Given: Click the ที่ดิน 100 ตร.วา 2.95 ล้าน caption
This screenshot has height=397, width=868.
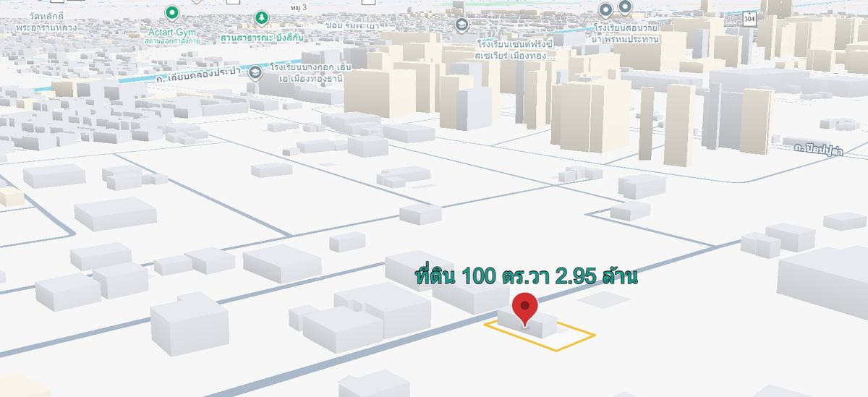Looking at the screenshot, I should click(x=527, y=276).
